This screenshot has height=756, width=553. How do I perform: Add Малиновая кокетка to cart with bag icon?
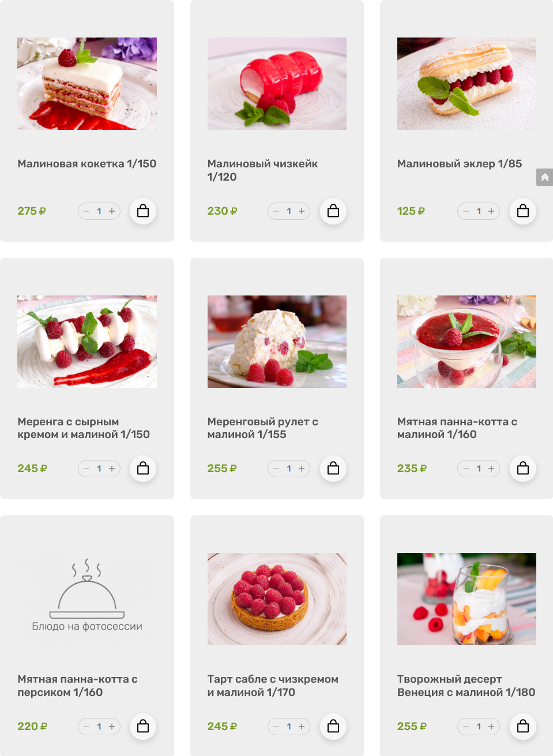143,211
